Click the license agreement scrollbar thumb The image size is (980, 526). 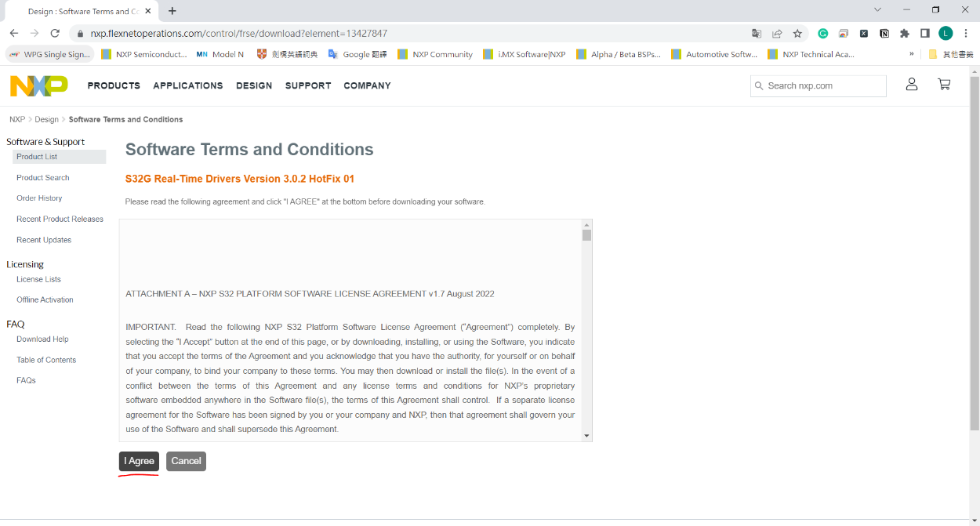(x=586, y=235)
